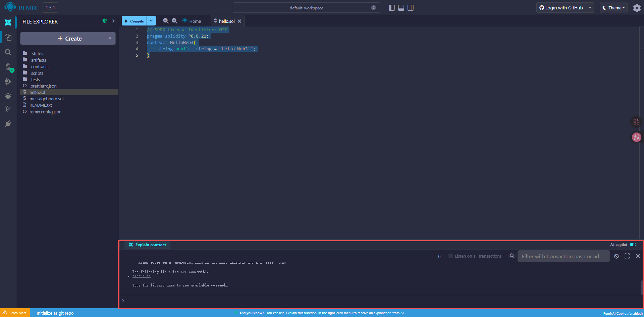
Task: Click terminal search magnifier icon
Action: (x=512, y=256)
